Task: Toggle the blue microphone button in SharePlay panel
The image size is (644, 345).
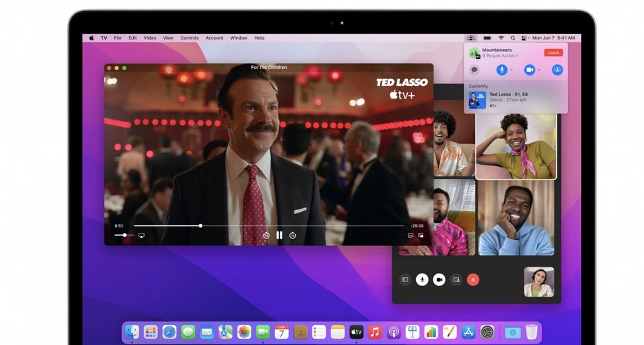Action: (x=501, y=70)
